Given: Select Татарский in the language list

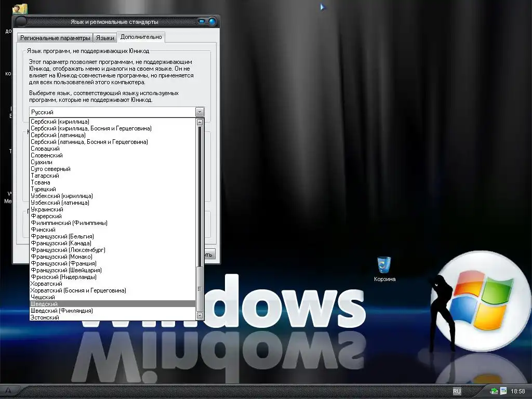Looking at the screenshot, I should tap(112, 176).
